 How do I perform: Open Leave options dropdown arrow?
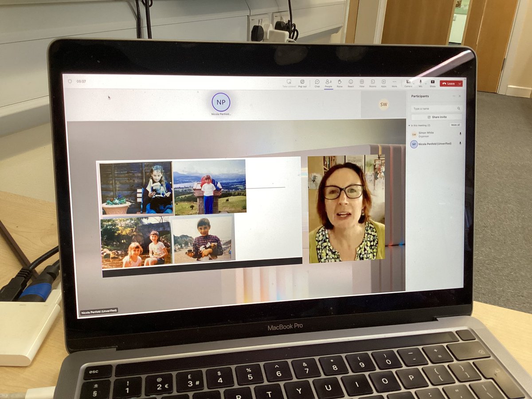pyautogui.click(x=460, y=83)
